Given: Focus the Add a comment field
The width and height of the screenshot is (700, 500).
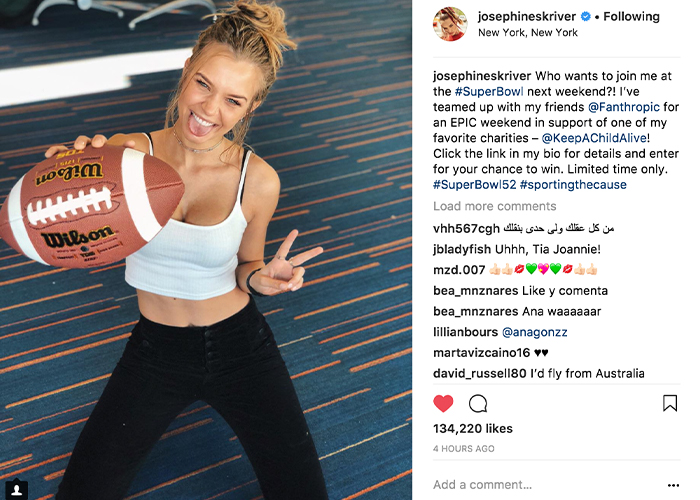Looking at the screenshot, I should click(x=545, y=485).
